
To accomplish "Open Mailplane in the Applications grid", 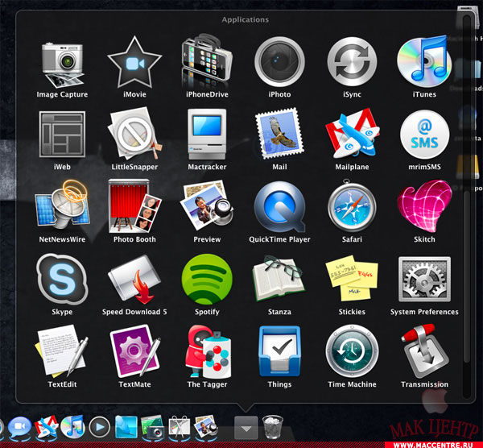I will pos(352,133).
